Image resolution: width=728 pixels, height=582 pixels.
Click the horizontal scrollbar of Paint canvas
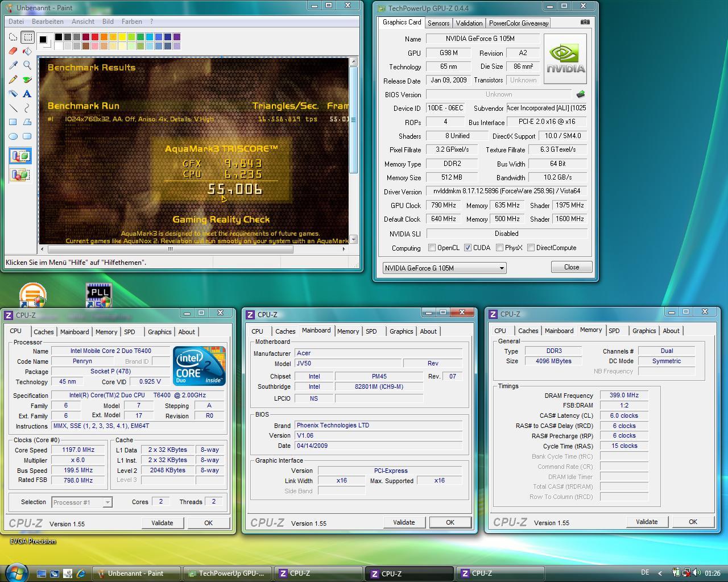coord(193,249)
